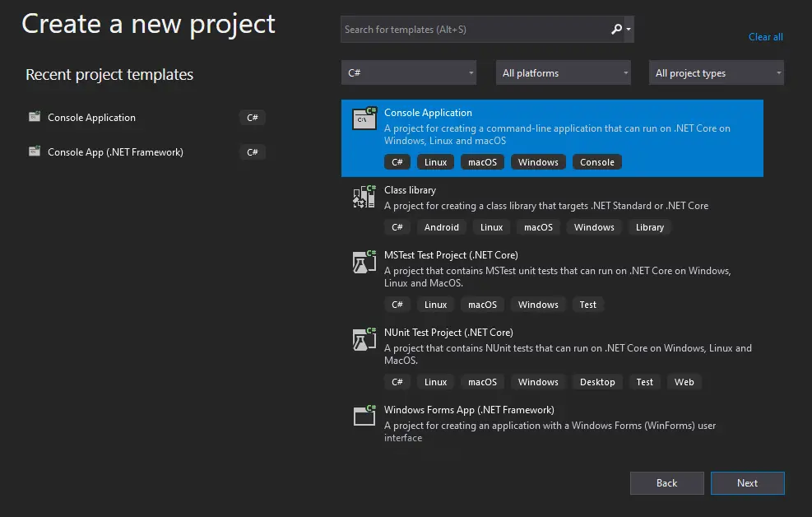Select the Class library template
The image size is (812, 517).
point(552,209)
